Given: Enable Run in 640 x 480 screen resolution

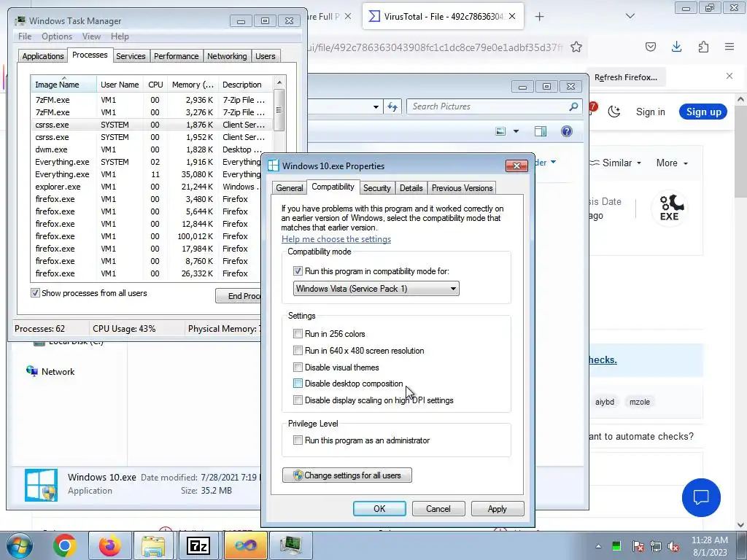Looking at the screenshot, I should click(298, 351).
